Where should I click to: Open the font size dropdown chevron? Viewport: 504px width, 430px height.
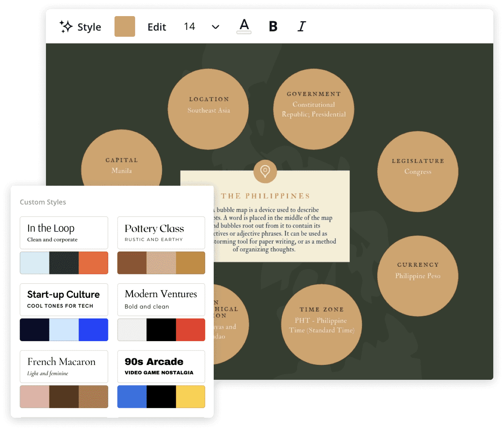pos(215,27)
